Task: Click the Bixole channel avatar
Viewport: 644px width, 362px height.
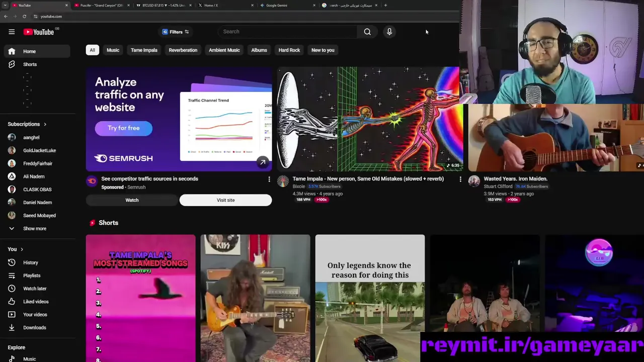Action: pyautogui.click(x=283, y=181)
